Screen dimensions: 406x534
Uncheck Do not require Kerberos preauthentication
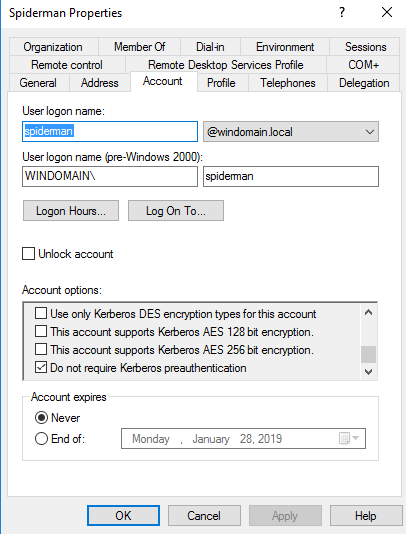coord(41,367)
